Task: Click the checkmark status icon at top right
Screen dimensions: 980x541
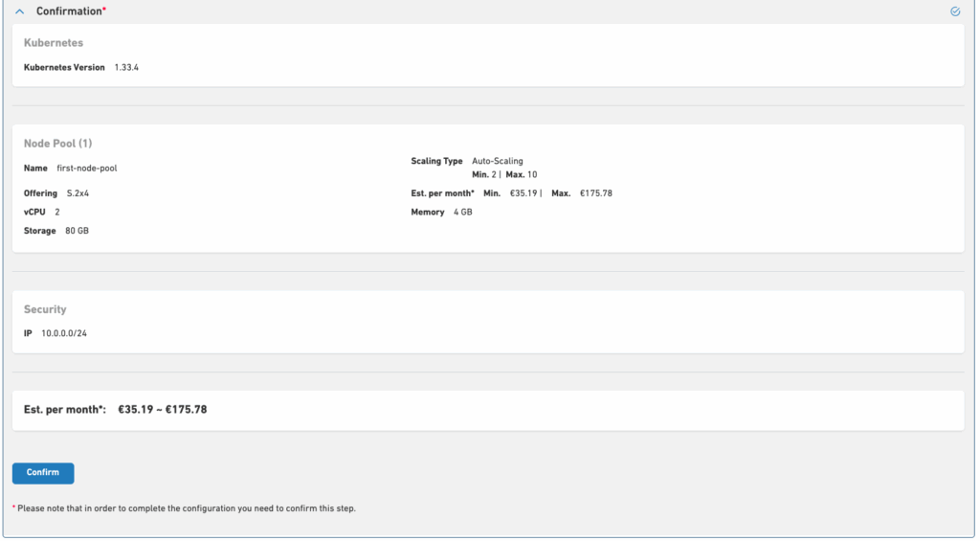Action: click(x=955, y=11)
